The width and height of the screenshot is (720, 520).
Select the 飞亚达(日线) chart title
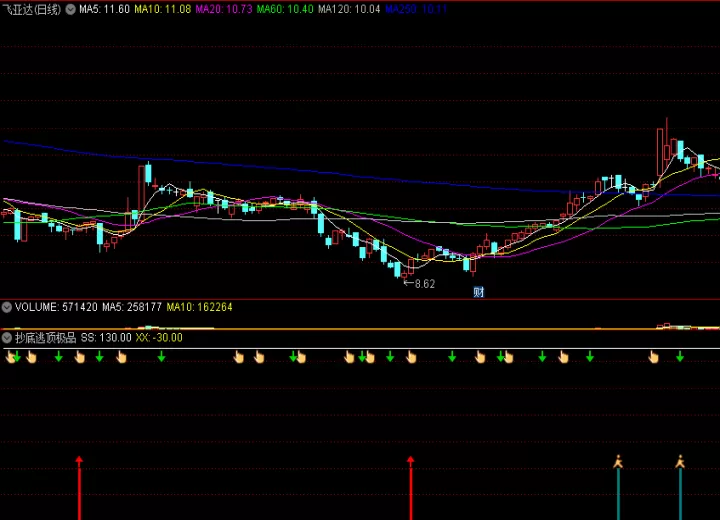pos(31,9)
